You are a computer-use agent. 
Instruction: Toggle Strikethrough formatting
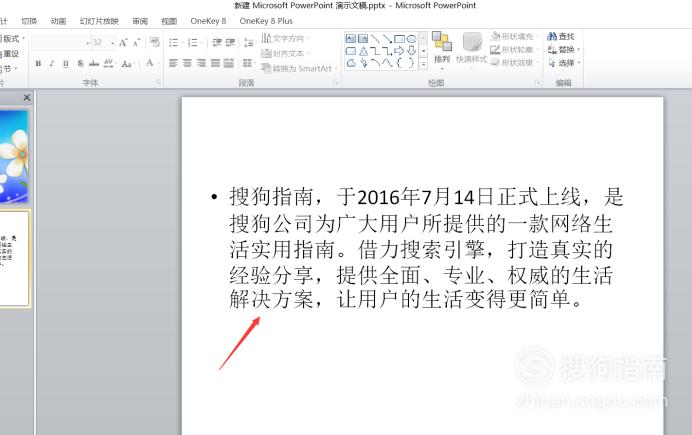94,64
